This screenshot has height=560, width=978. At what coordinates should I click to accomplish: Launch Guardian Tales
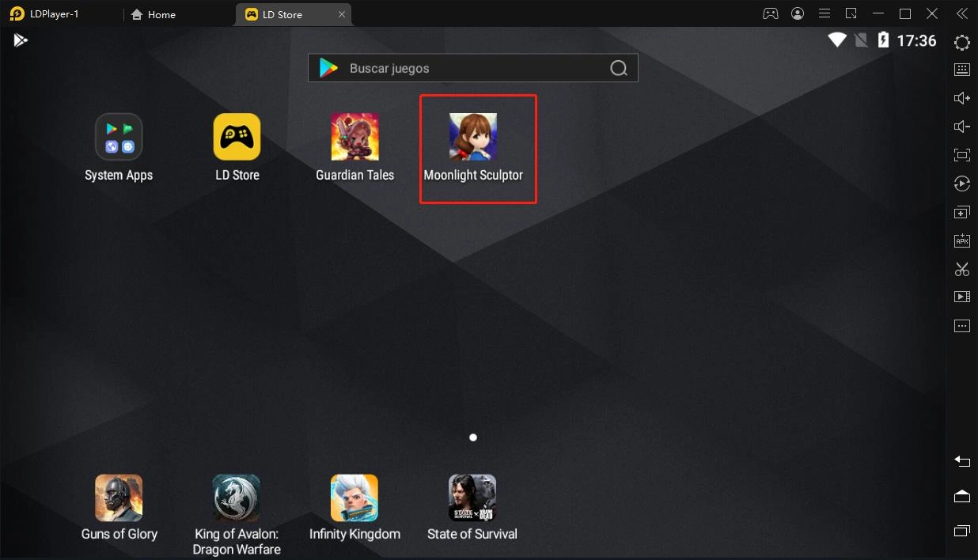[x=355, y=148]
